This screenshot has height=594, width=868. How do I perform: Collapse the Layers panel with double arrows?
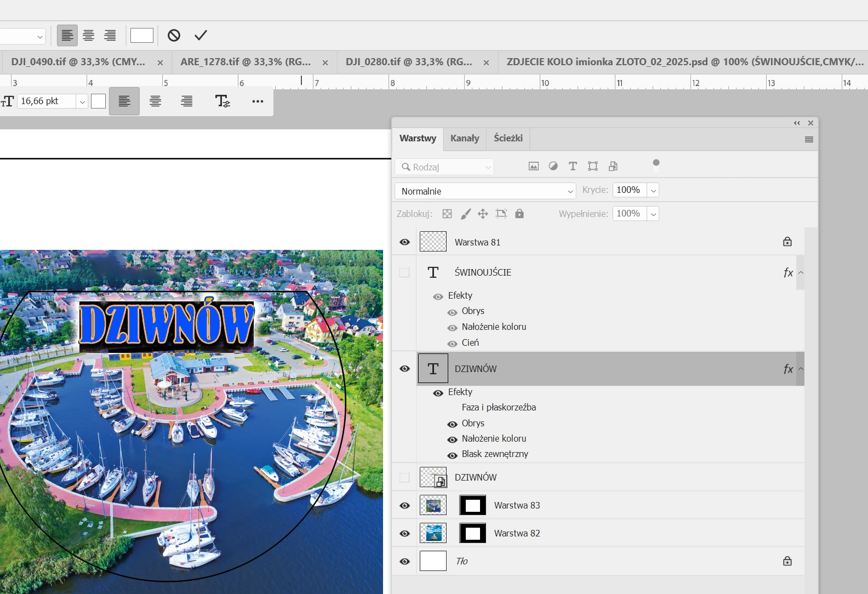tap(797, 123)
